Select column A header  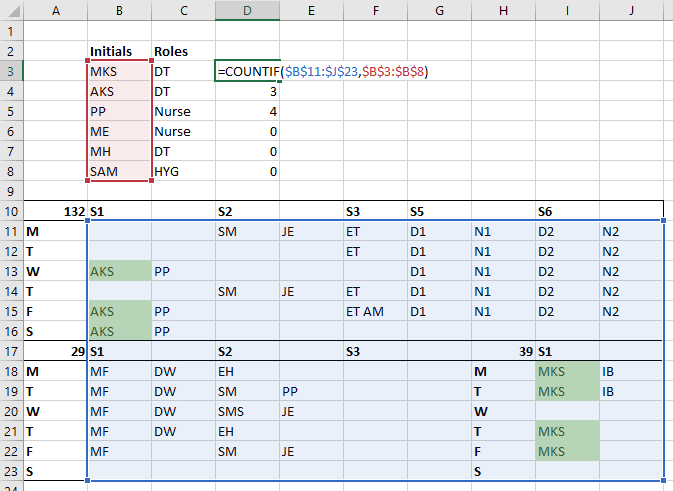click(55, 10)
